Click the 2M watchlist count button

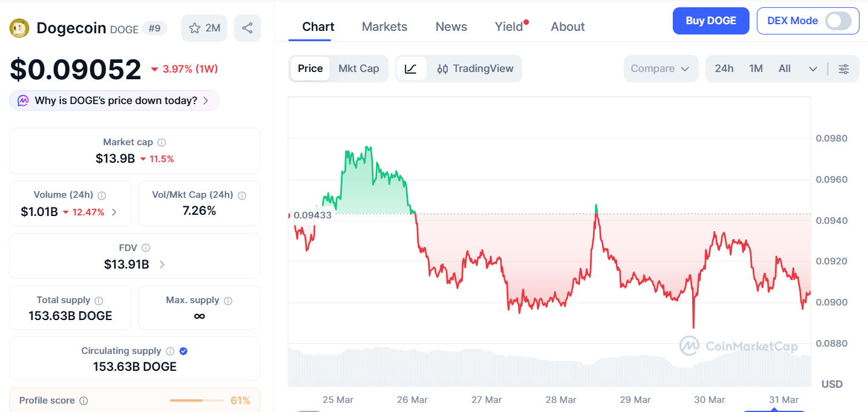tap(204, 28)
